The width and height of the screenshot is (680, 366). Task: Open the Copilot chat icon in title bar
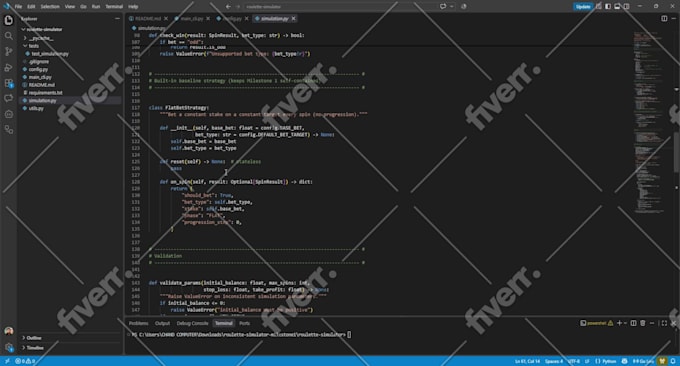[443, 7]
